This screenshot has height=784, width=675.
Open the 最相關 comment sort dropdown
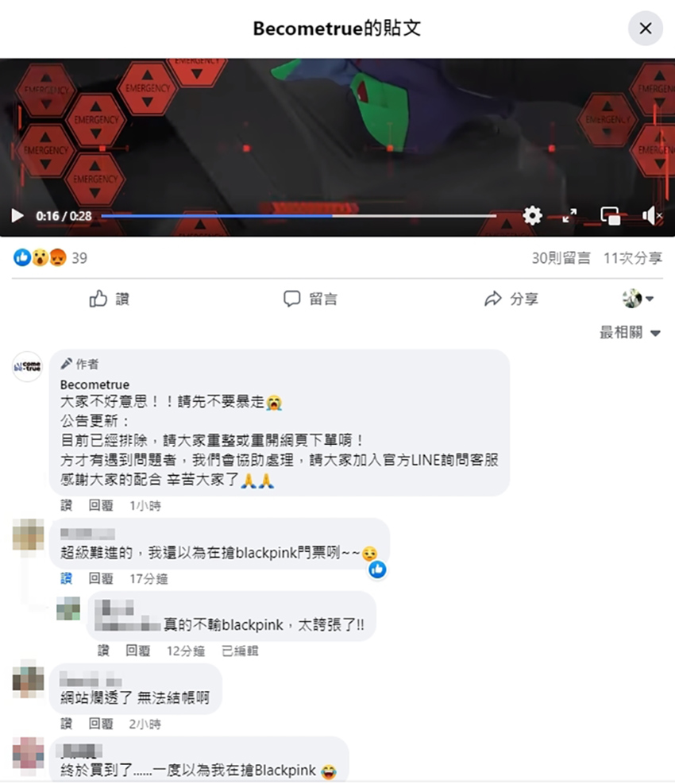click(x=630, y=333)
